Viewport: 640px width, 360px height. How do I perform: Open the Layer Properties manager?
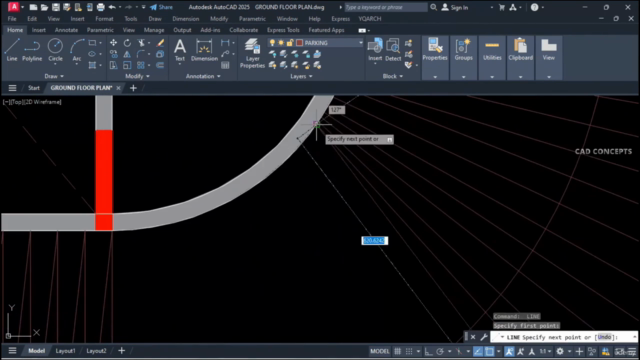click(252, 53)
